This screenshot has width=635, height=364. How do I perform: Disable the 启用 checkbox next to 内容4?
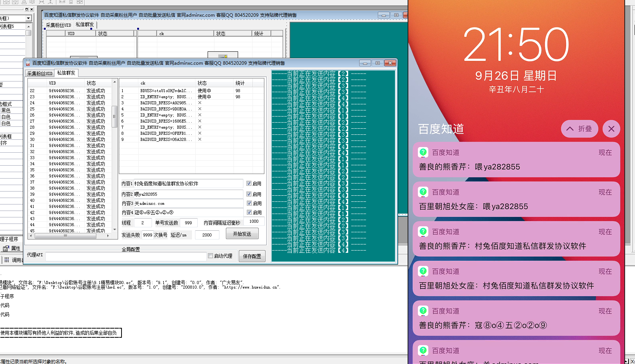click(249, 212)
